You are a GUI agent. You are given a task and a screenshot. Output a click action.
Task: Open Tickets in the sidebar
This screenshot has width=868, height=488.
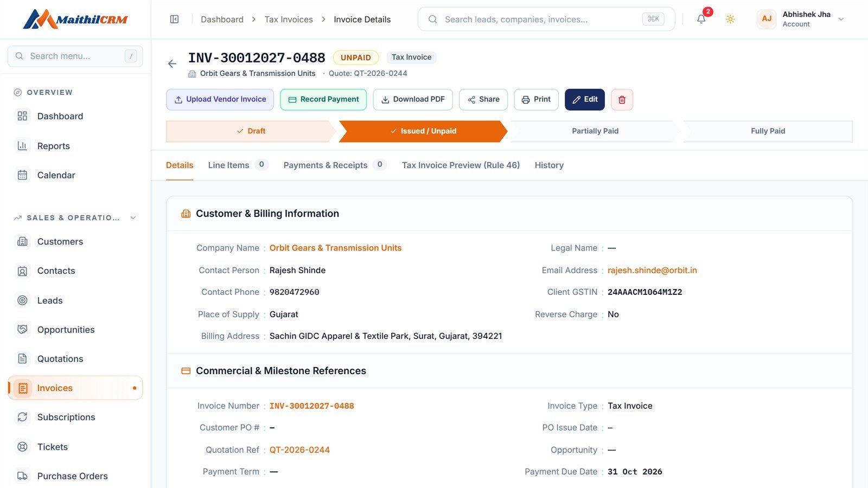[75, 447]
